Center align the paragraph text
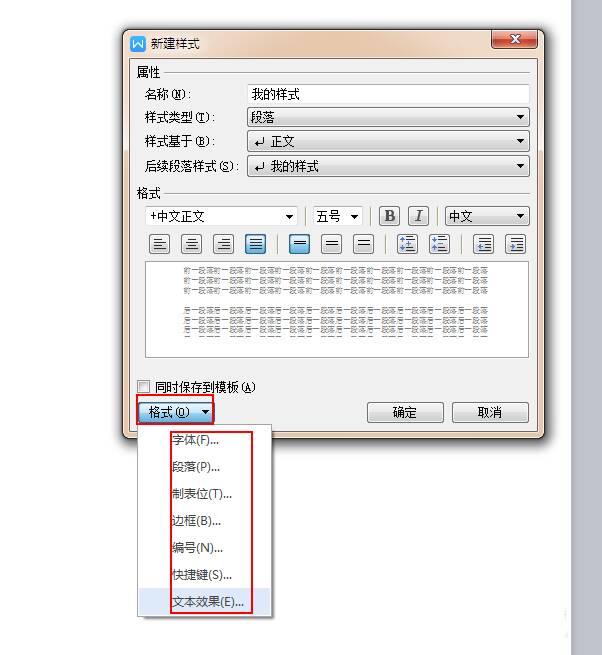Viewport: 602px width, 655px height. pos(191,244)
